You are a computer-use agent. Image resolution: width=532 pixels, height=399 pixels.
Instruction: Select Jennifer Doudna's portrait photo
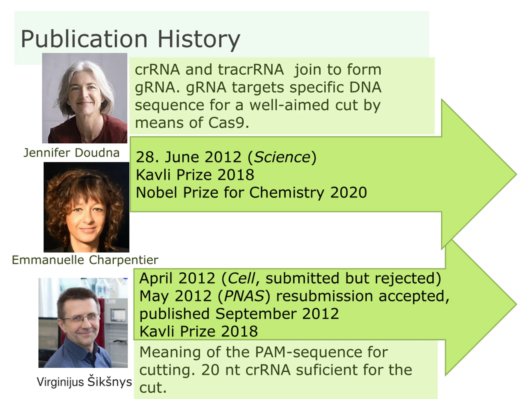pos(85,98)
